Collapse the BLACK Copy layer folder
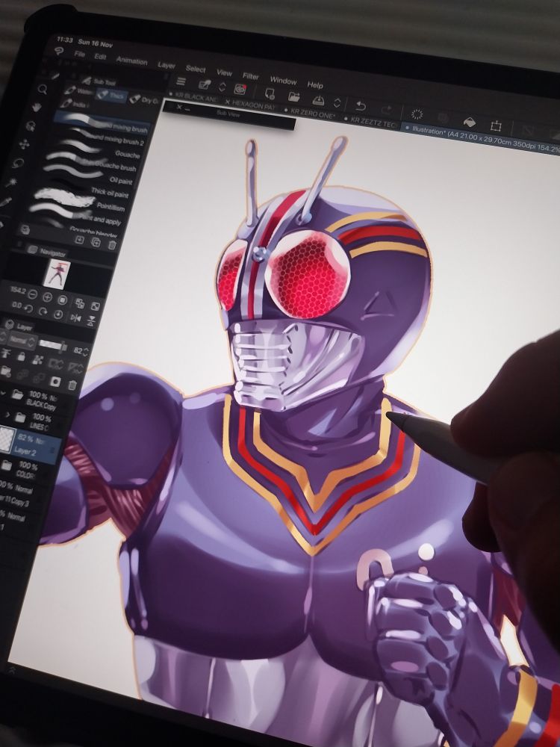Screen dimensions: 560x747 4,393
